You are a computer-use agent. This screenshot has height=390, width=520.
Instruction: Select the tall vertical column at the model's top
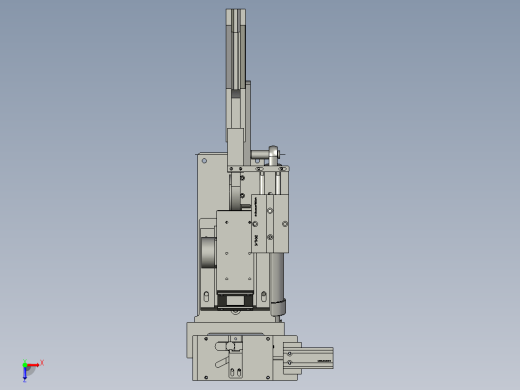point(236,49)
